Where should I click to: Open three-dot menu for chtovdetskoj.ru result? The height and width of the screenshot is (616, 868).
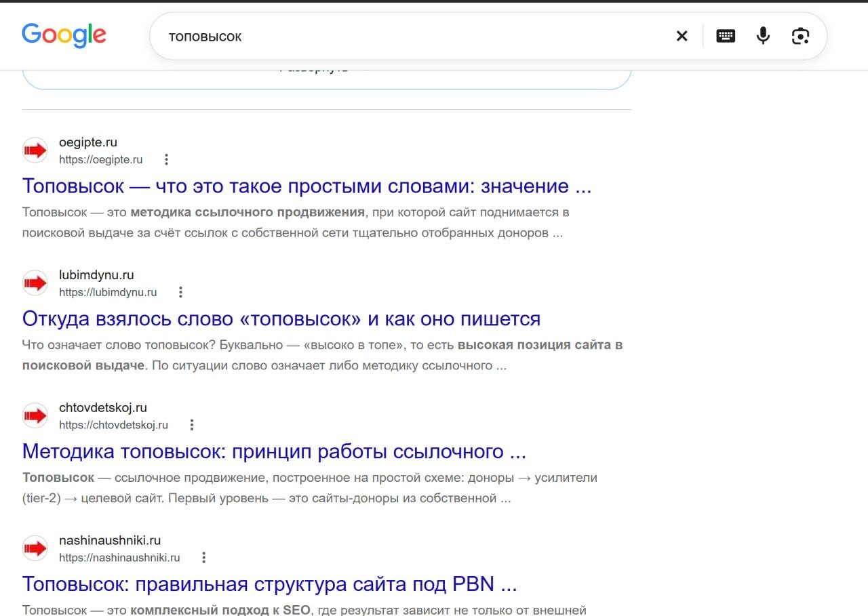point(192,426)
